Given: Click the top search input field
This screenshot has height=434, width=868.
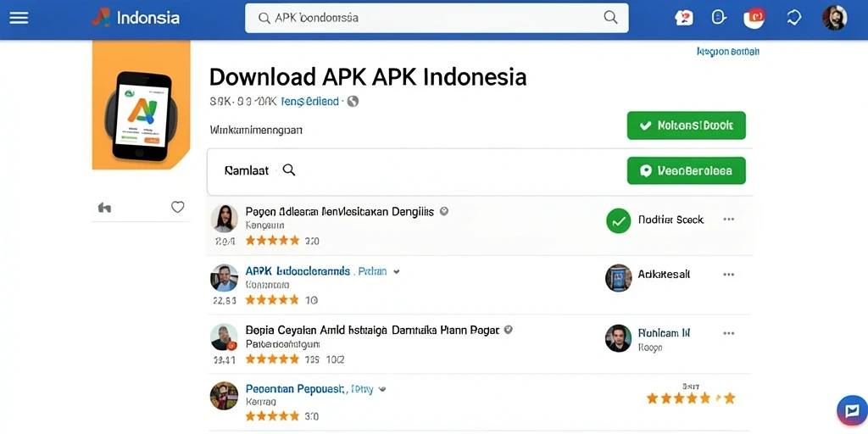Looking at the screenshot, I should click(x=437, y=18).
